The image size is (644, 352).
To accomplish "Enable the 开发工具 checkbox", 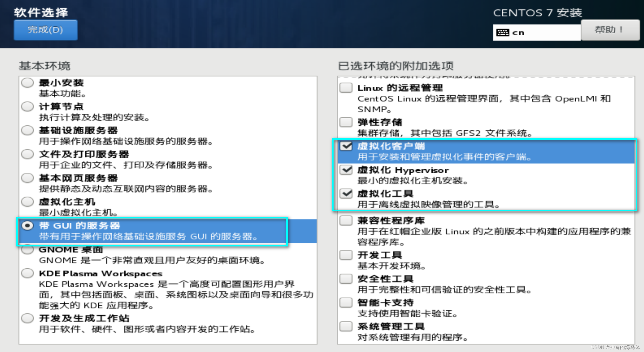I will [x=346, y=255].
